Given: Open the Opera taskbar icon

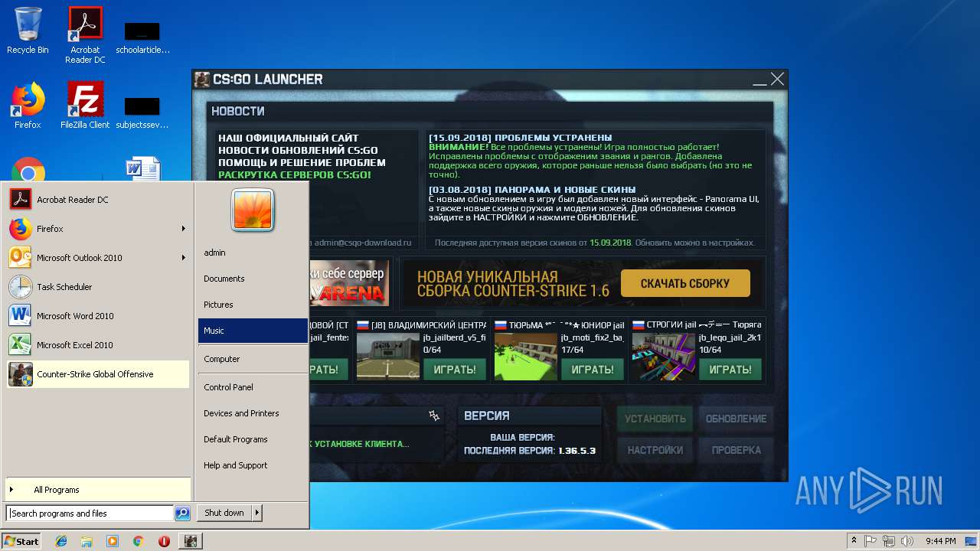Looking at the screenshot, I should coord(164,541).
